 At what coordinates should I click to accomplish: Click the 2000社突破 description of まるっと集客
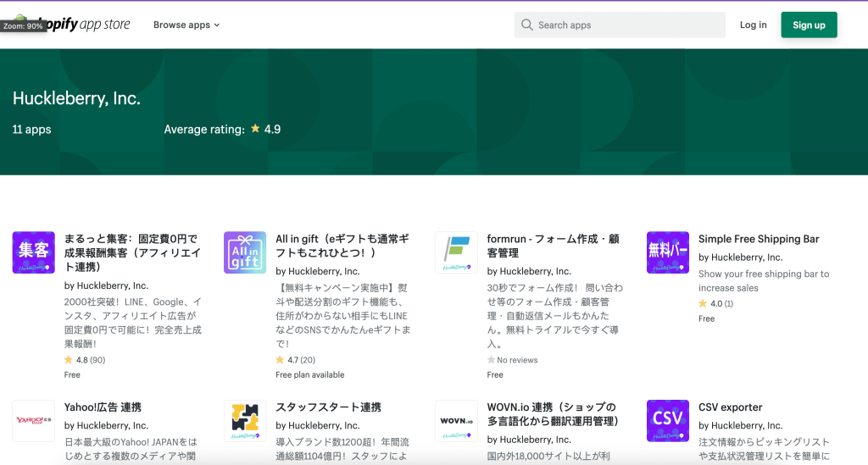click(x=133, y=323)
